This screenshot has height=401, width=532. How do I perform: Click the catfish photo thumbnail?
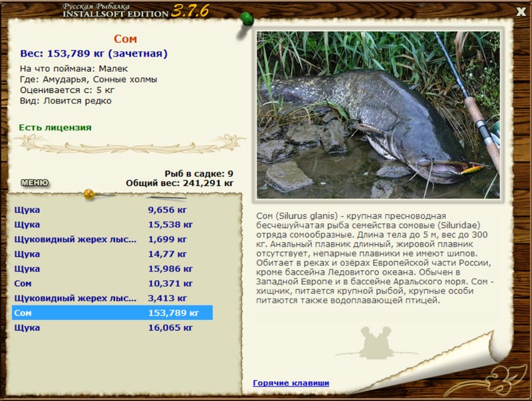378,115
